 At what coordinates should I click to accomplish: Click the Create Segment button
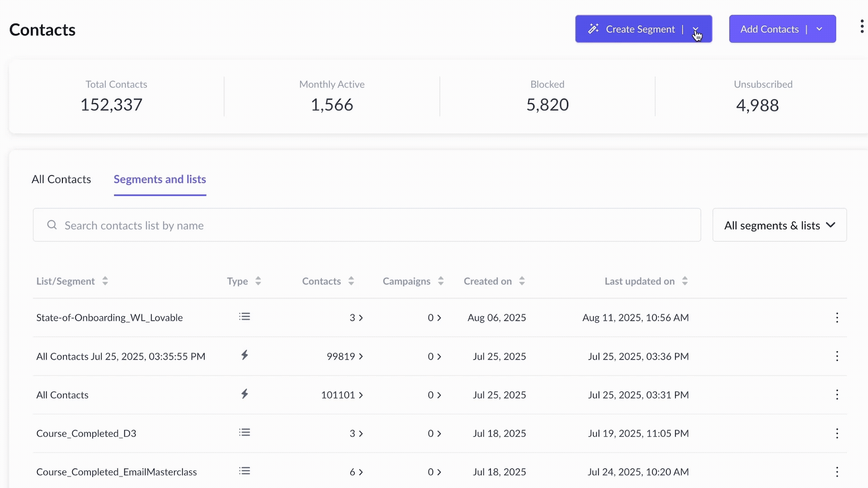tap(640, 29)
